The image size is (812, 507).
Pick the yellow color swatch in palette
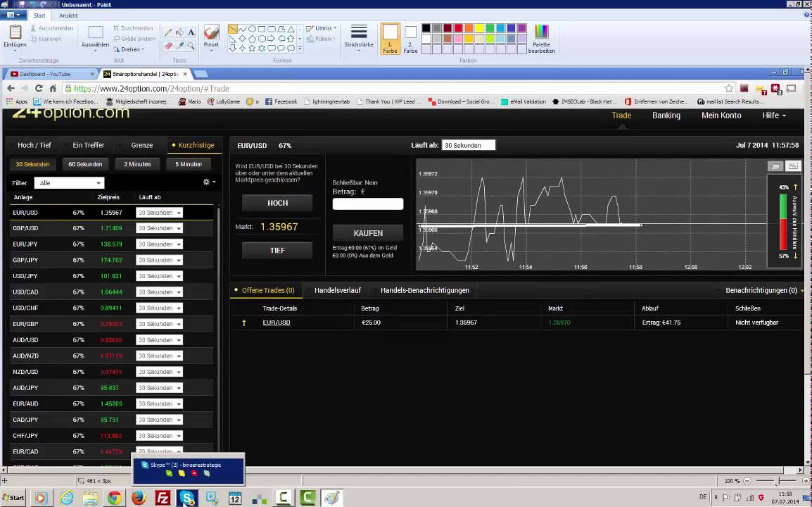pos(480,28)
